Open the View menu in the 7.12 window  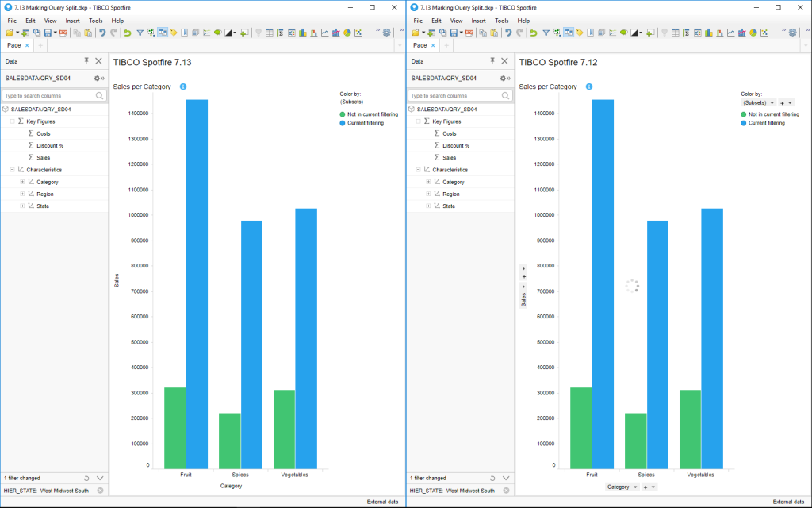(x=456, y=21)
